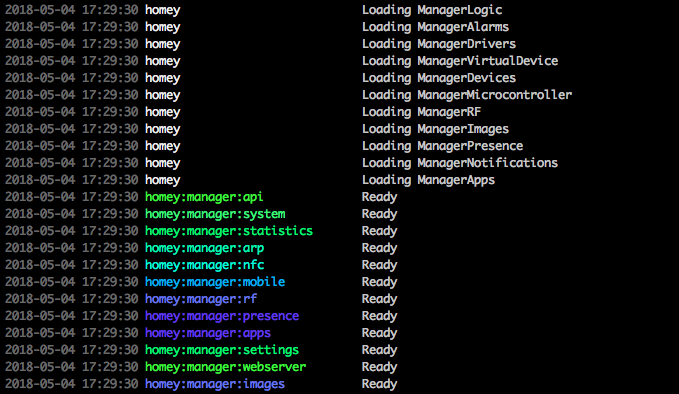Click the purple homey:manager:presence namespace
The image size is (679, 394).
(x=222, y=316)
